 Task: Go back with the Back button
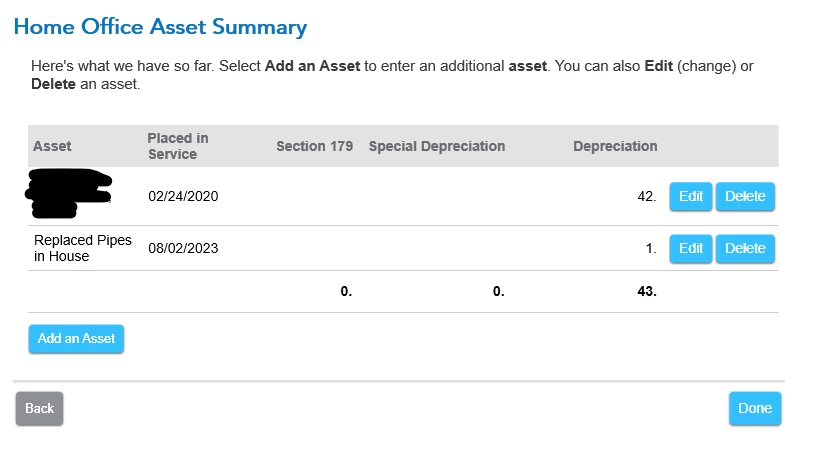(x=39, y=408)
